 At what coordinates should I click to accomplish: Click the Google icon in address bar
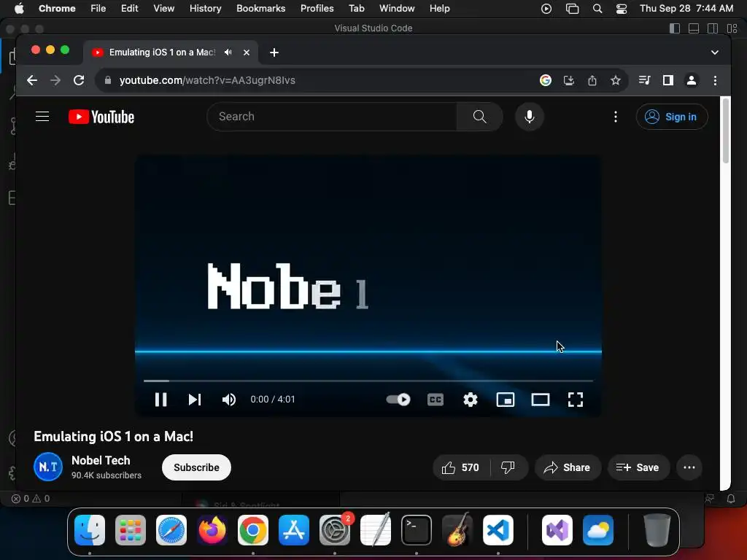click(546, 80)
